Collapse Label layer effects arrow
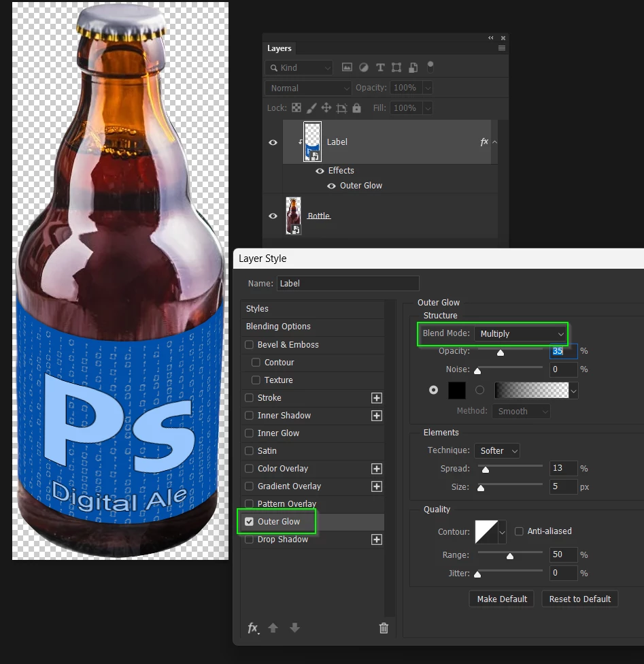 click(494, 142)
